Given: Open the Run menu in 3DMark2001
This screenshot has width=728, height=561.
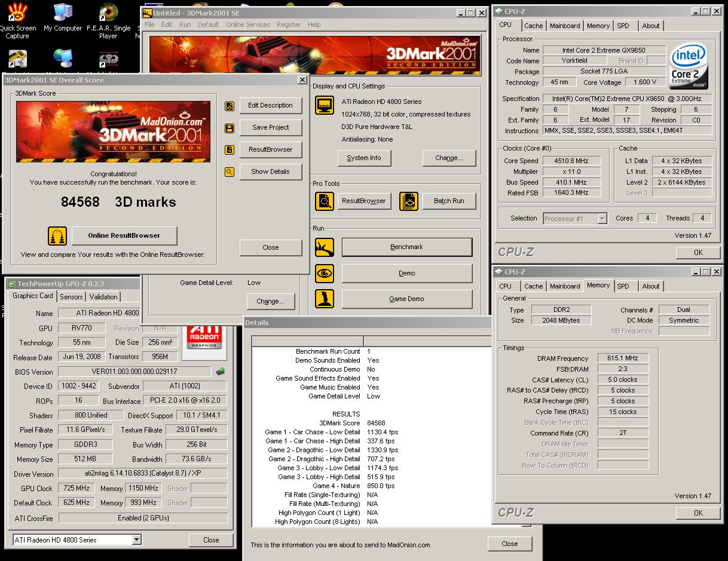Looking at the screenshot, I should [185, 24].
